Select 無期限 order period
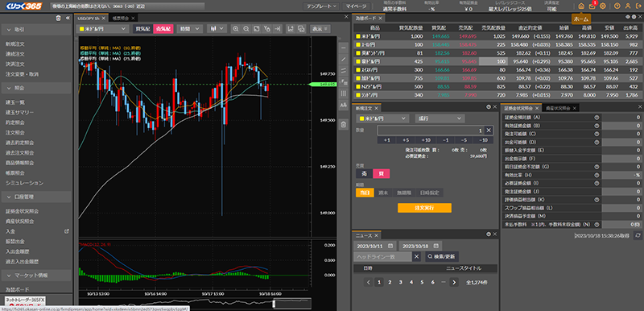The height and width of the screenshot is (311, 644). [x=403, y=193]
